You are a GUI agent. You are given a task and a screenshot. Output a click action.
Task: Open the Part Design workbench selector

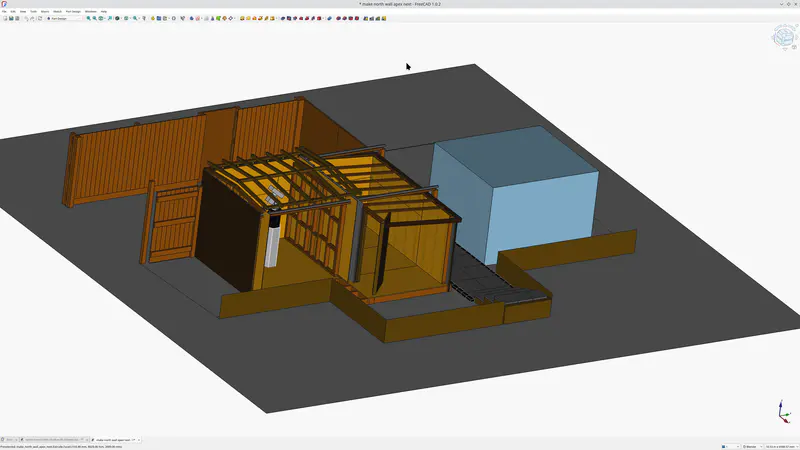(x=64, y=18)
